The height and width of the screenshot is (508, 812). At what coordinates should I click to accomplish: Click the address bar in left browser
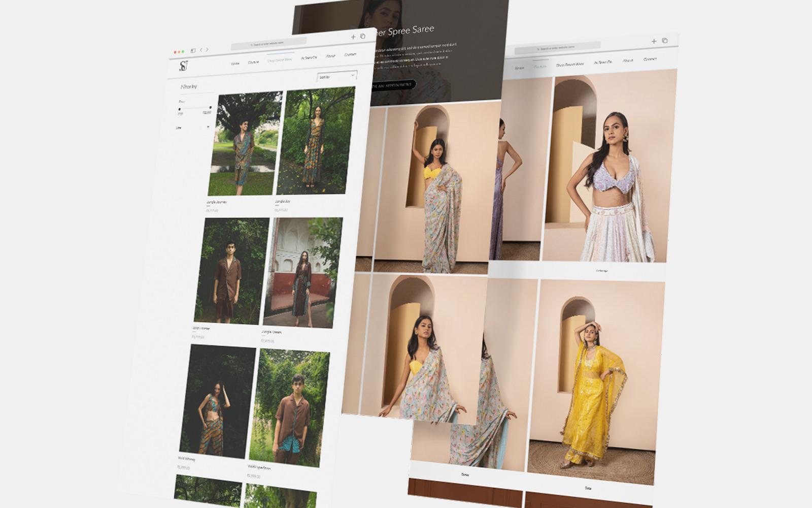click(x=268, y=44)
